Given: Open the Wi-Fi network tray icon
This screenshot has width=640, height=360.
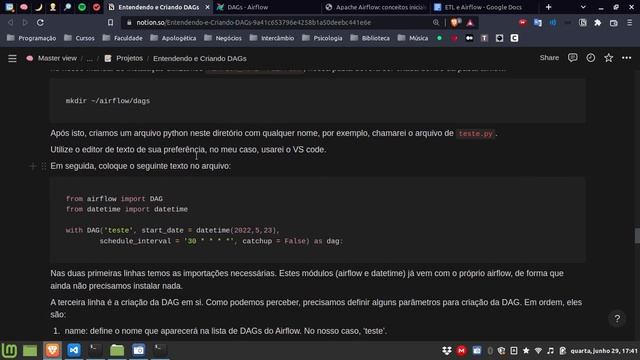Looking at the screenshot, I should 538,351.
